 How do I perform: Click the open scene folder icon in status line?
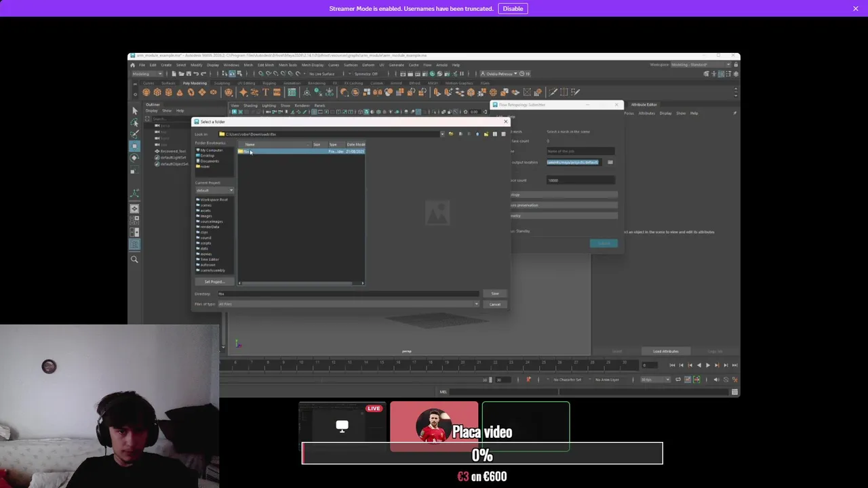pyautogui.click(x=180, y=74)
